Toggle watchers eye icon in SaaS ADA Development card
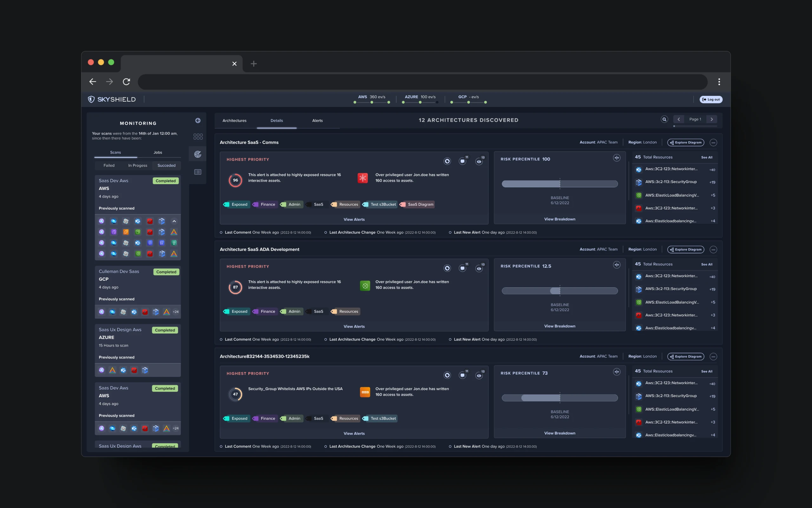 coord(479,269)
